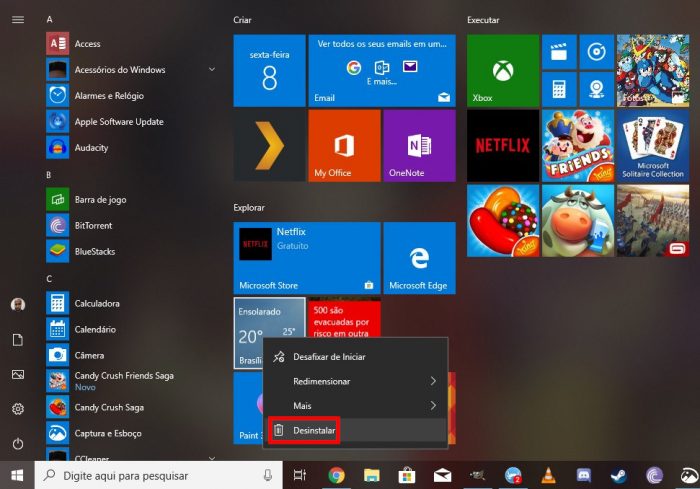Open the user account picture

(x=18, y=305)
